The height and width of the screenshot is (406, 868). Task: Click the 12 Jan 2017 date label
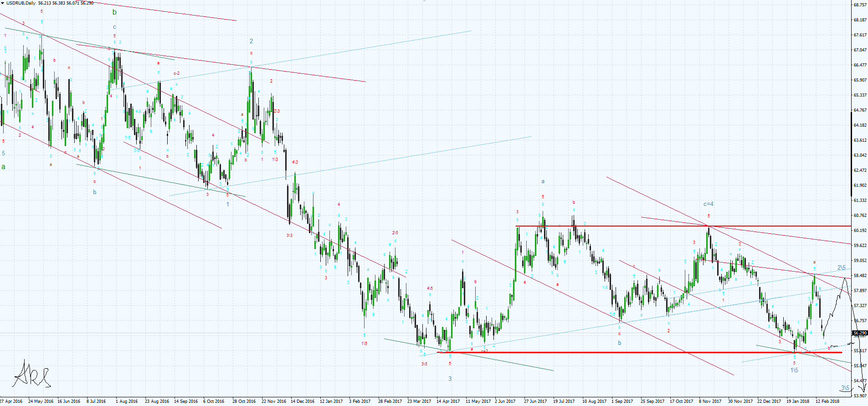[331, 401]
